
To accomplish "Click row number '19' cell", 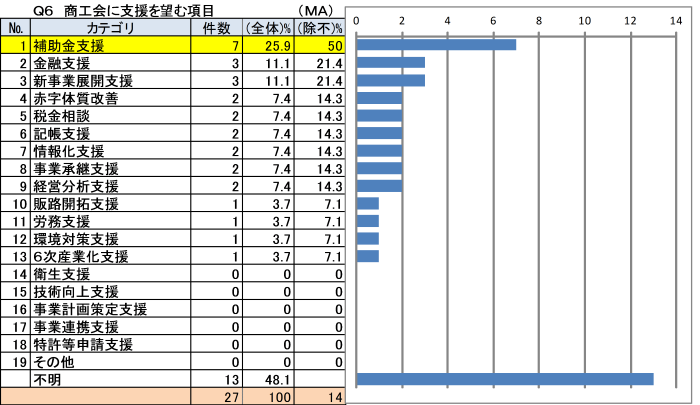I will click(16, 362).
